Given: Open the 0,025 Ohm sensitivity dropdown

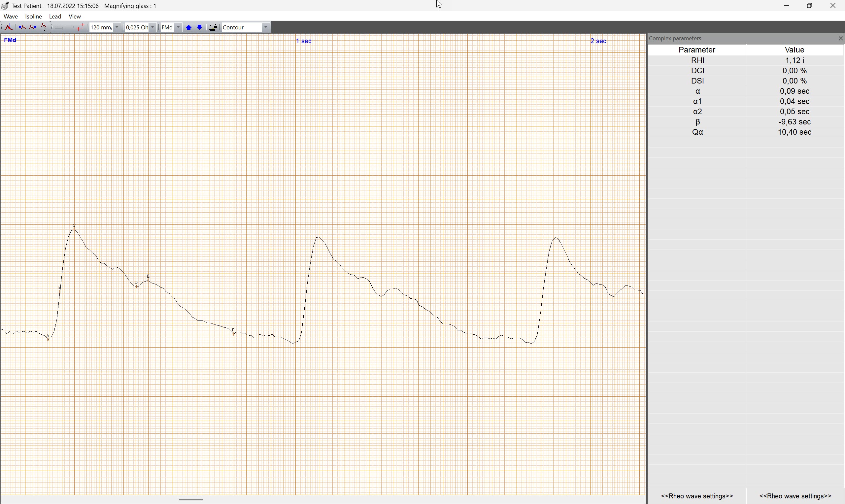Looking at the screenshot, I should pyautogui.click(x=153, y=27).
